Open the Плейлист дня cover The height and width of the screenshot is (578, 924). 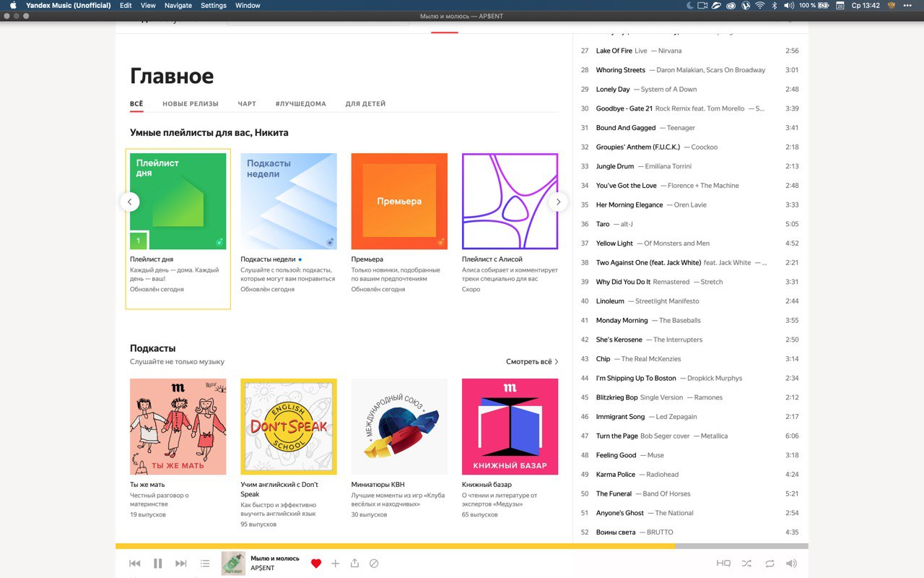pyautogui.click(x=178, y=201)
